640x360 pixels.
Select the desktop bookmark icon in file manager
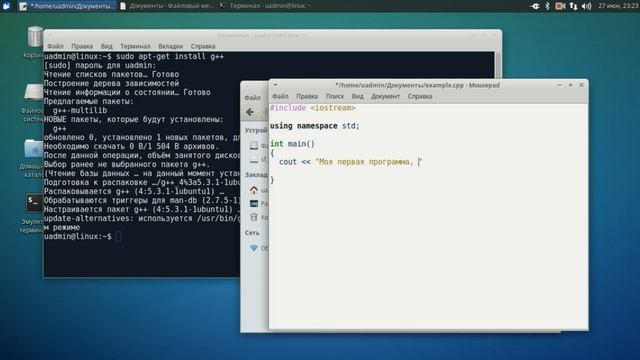click(x=254, y=204)
